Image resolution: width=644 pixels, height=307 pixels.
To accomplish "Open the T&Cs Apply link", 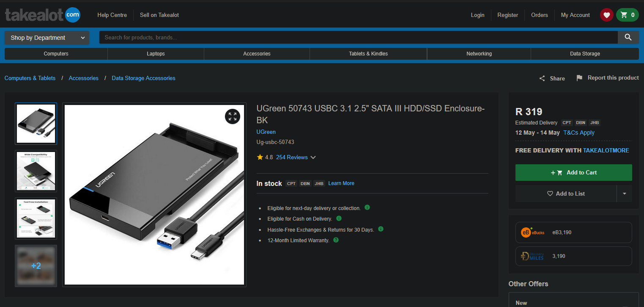I will [x=579, y=133].
